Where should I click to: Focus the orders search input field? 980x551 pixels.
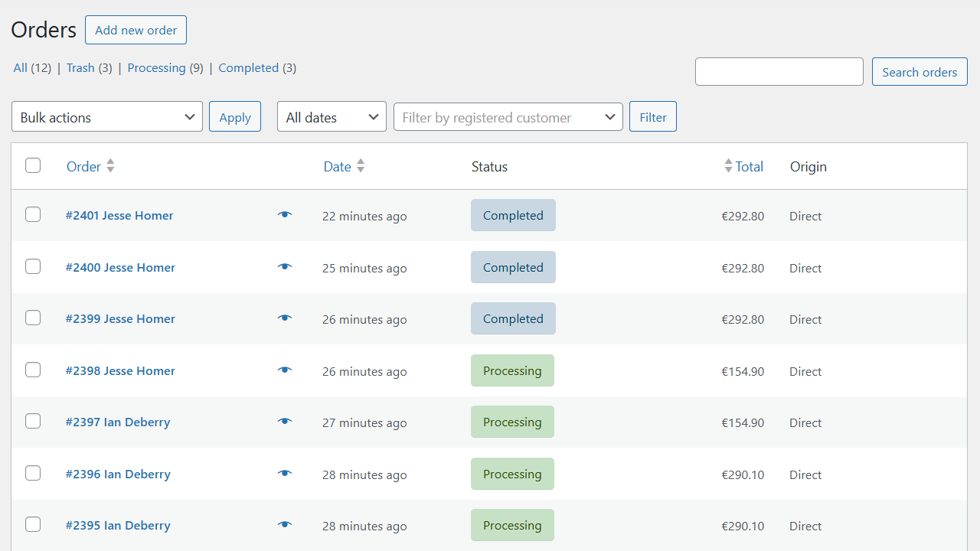(x=779, y=71)
